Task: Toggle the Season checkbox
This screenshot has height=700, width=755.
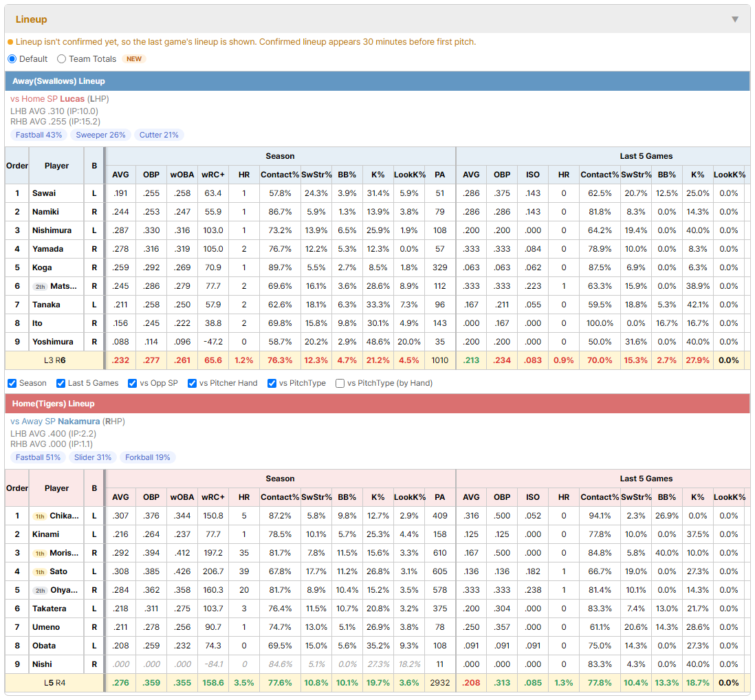Action: (x=12, y=383)
